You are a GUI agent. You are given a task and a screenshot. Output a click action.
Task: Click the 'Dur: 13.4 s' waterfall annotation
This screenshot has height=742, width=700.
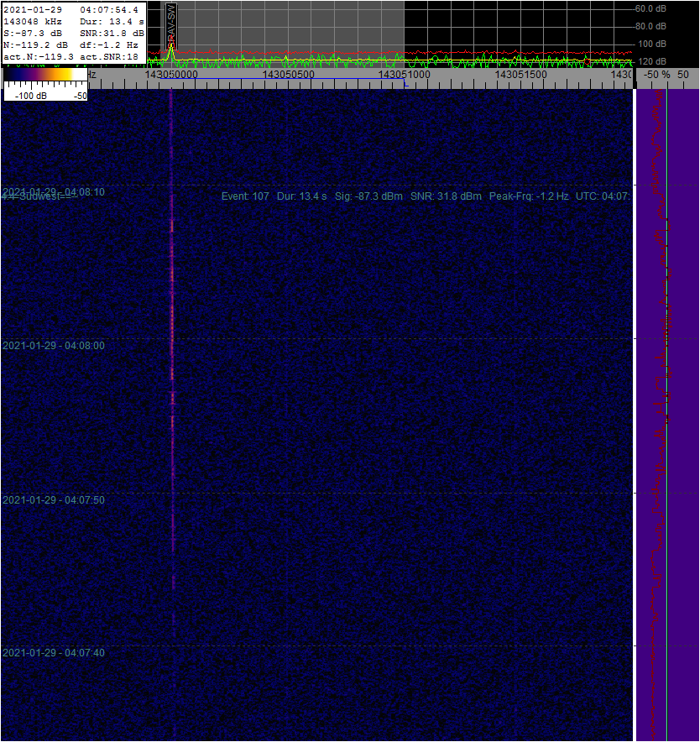pos(302,196)
